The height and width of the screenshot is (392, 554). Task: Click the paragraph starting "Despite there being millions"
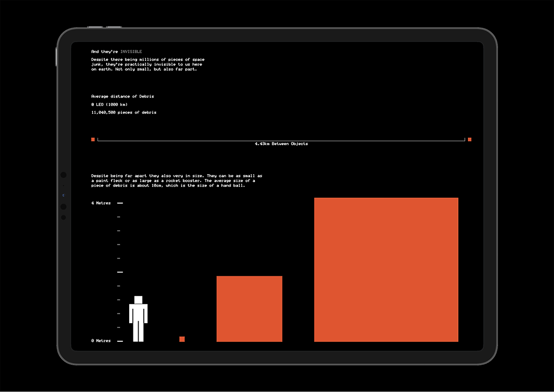[148, 64]
